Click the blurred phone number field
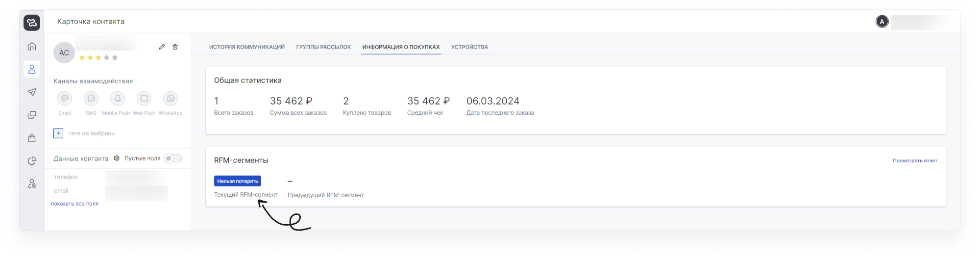 pos(136,177)
